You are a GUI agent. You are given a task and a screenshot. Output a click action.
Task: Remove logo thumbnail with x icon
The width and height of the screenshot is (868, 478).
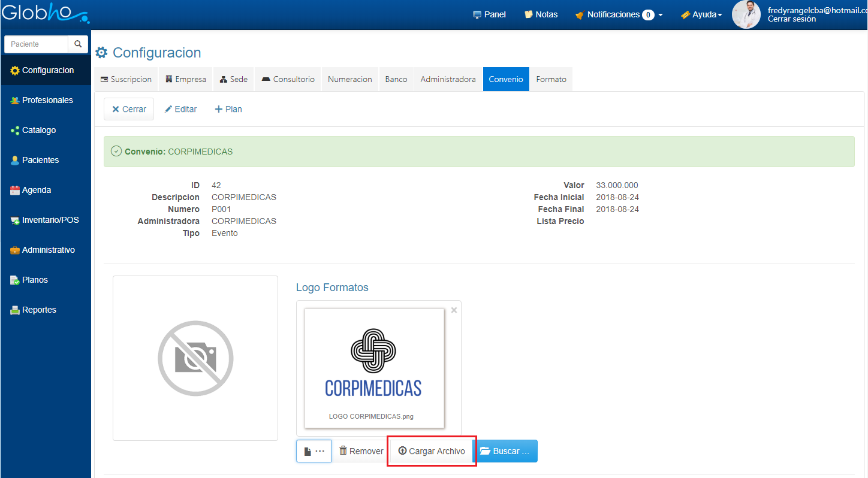pyautogui.click(x=454, y=310)
